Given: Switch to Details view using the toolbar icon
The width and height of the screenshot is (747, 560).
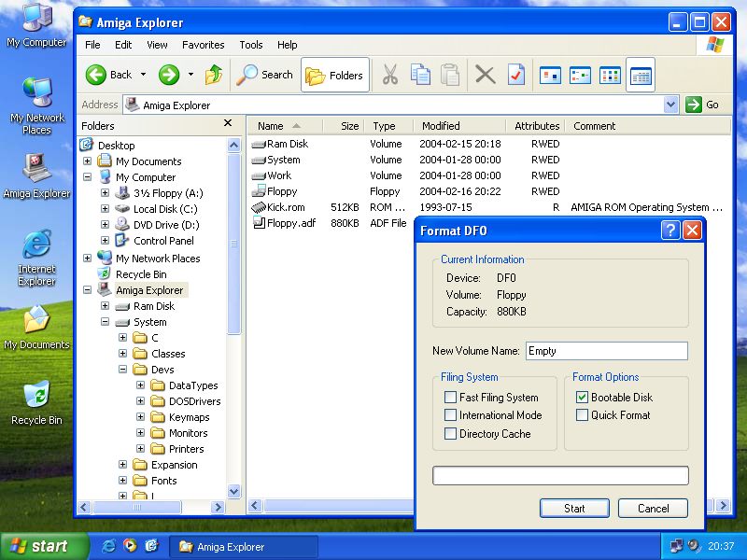Looking at the screenshot, I should point(641,75).
